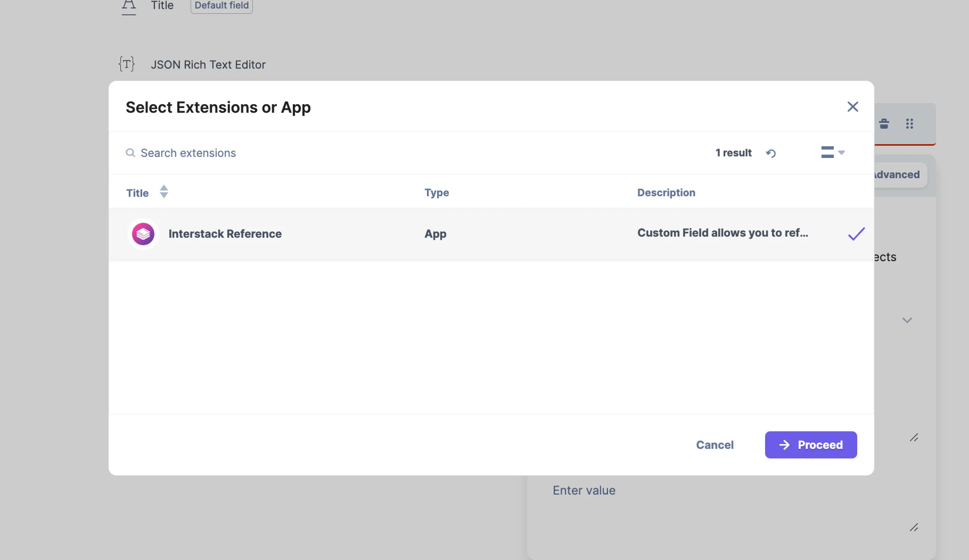This screenshot has width=969, height=560.
Task: Click the search magnifier icon
Action: [x=130, y=153]
